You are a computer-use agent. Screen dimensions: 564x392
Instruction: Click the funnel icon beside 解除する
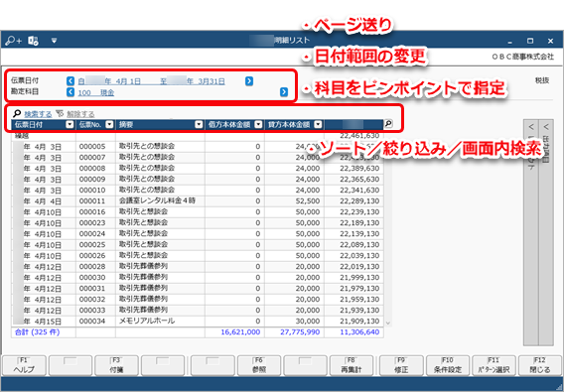click(x=60, y=114)
